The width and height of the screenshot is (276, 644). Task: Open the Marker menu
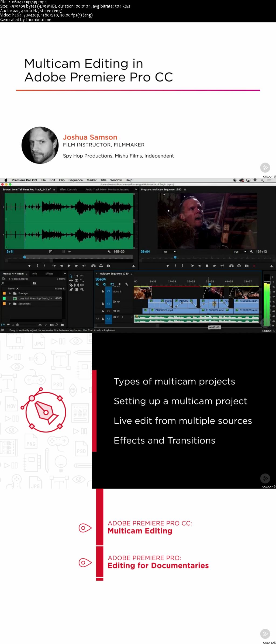coord(91,180)
